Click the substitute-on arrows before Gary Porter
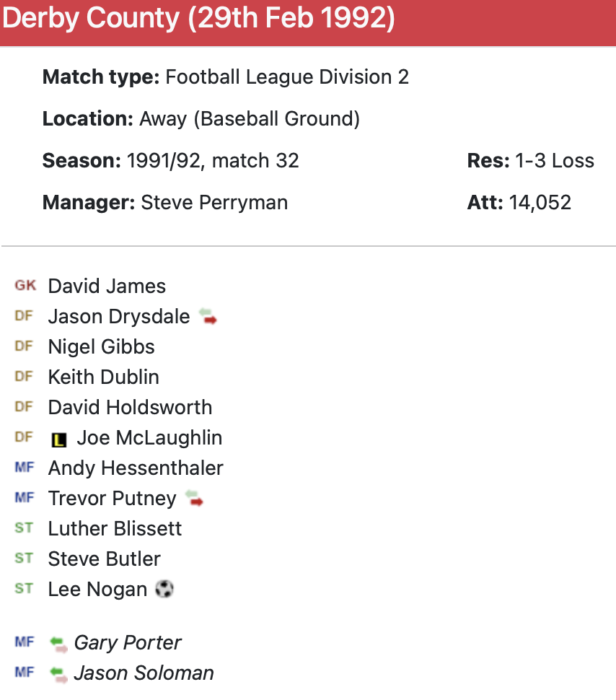The width and height of the screenshot is (616, 700). (59, 642)
